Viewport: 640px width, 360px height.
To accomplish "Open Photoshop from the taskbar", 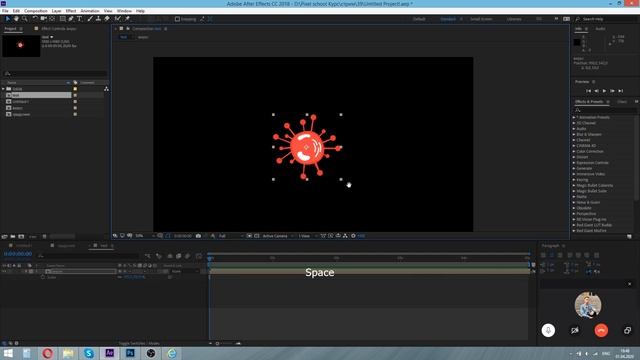I will click(130, 353).
